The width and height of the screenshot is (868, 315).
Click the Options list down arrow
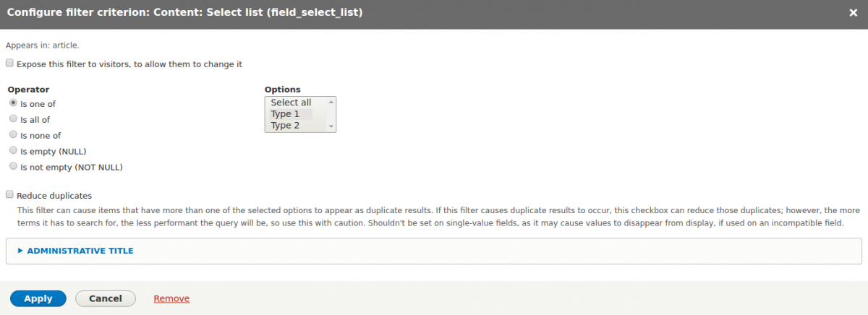(331, 126)
